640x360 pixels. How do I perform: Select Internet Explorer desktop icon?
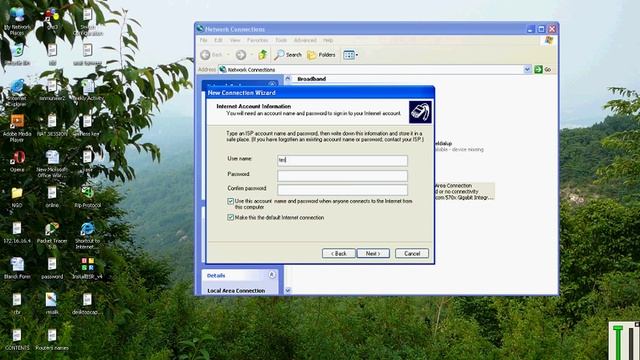pyautogui.click(x=17, y=92)
